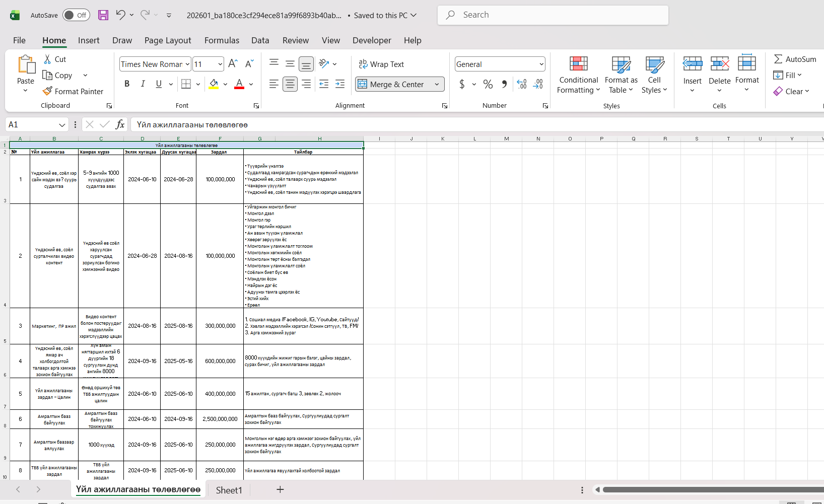Image resolution: width=824 pixels, height=504 pixels.
Task: Switch to the Sheet1 worksheet tab
Action: pos(229,490)
